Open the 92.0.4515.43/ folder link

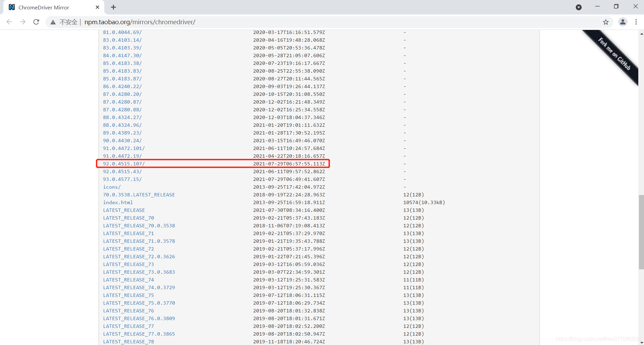pos(122,171)
